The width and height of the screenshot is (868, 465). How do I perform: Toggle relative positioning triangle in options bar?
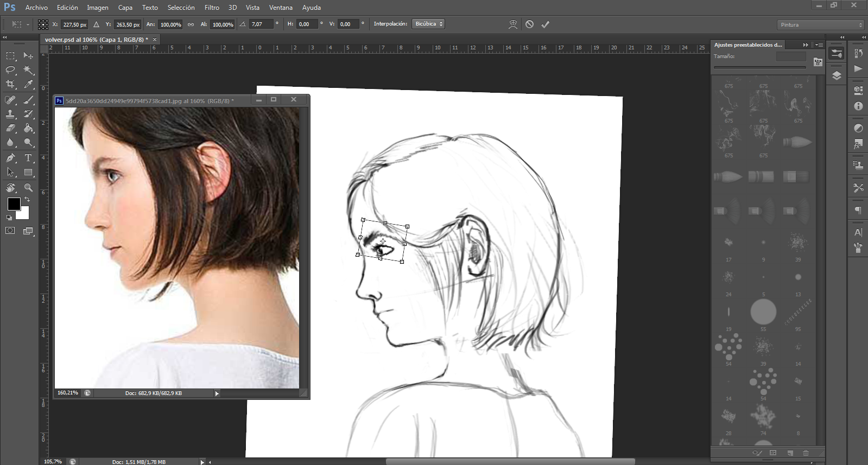(96, 24)
